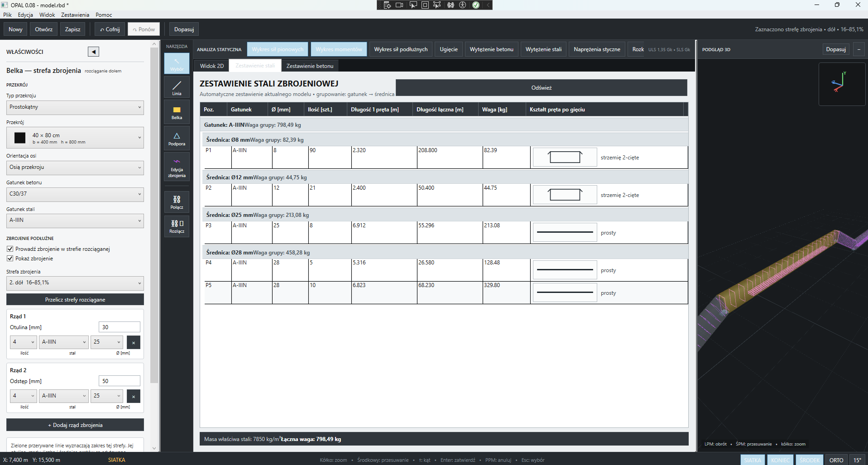
Task: Toggle SIATKA snap in status bar
Action: 753,460
